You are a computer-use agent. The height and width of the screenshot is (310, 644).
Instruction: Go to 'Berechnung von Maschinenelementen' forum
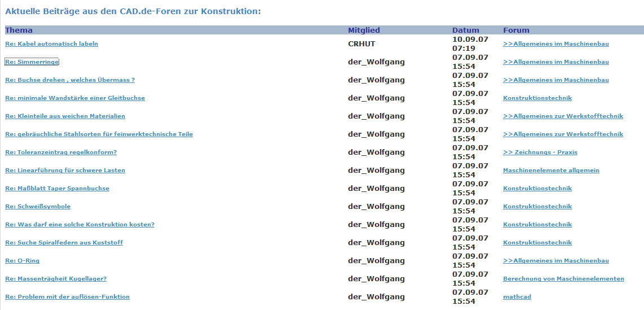[563, 279]
